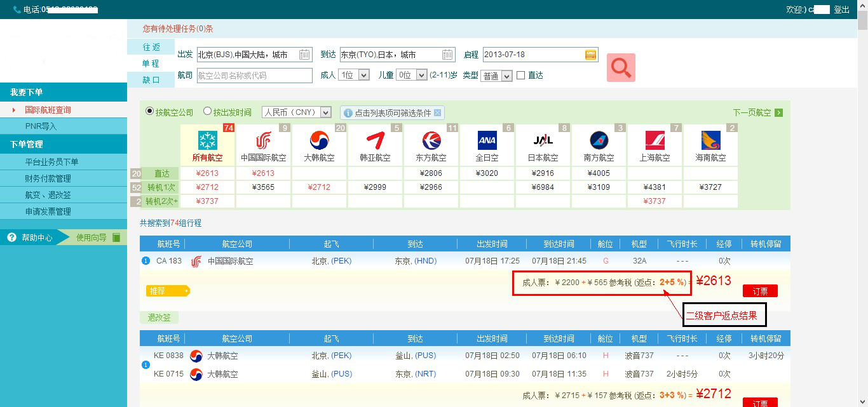This screenshot has width=868, height=407.
Task: Open the departure date calendar icon
Action: coord(591,55)
